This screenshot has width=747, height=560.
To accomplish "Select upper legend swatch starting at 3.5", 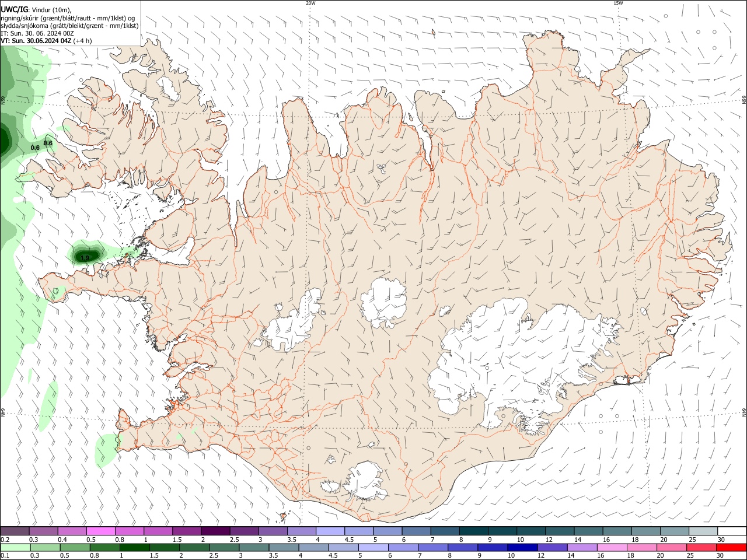I will (301, 531).
